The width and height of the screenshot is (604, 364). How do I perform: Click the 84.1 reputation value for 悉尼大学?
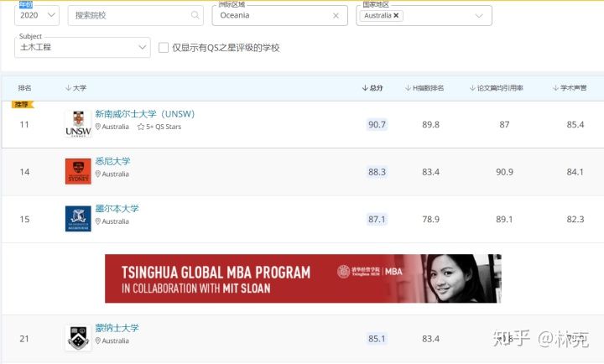click(x=575, y=172)
